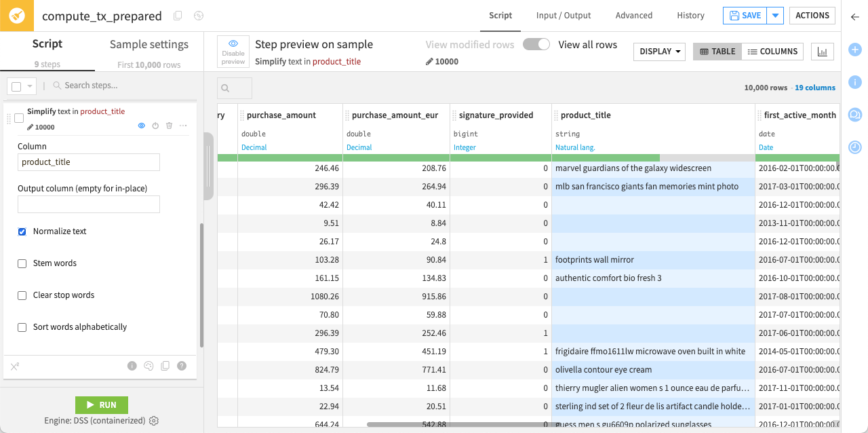Open the chart analysis icon button
This screenshot has width=868, height=433.
click(x=823, y=52)
